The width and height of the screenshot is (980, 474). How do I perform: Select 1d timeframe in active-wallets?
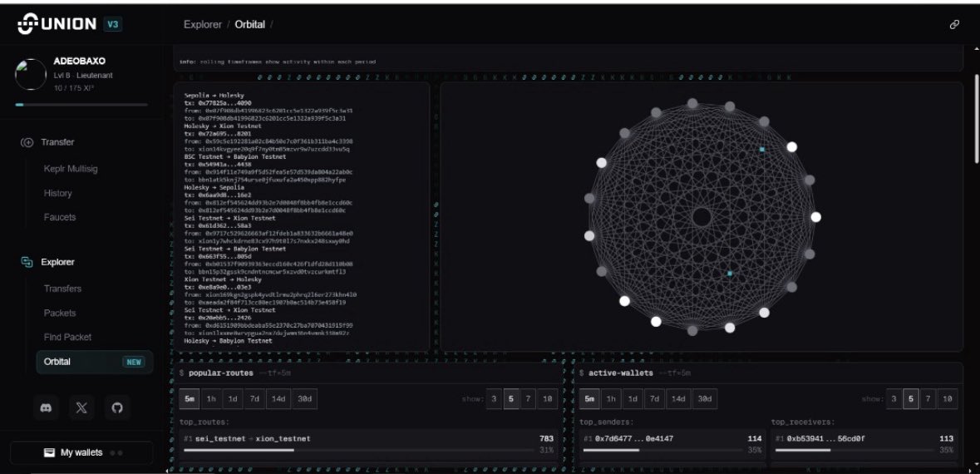pos(633,399)
